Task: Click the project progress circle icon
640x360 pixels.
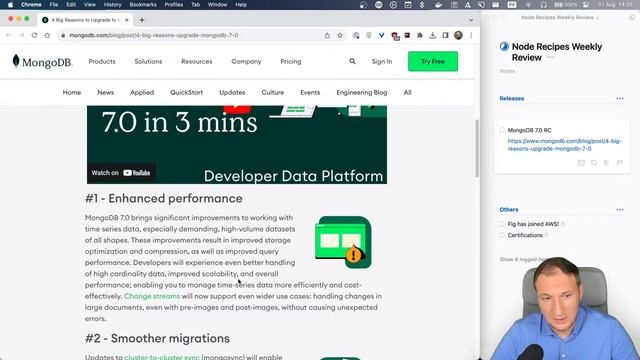Action: point(504,47)
